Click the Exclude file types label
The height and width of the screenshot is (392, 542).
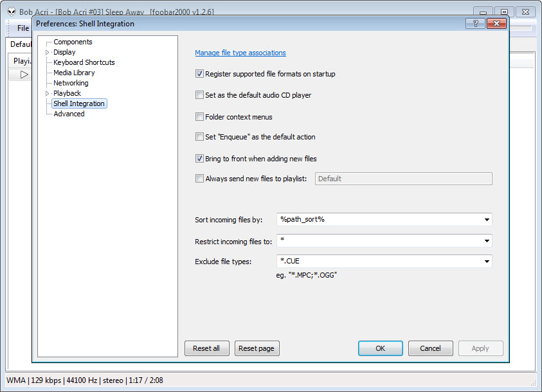tap(223, 262)
